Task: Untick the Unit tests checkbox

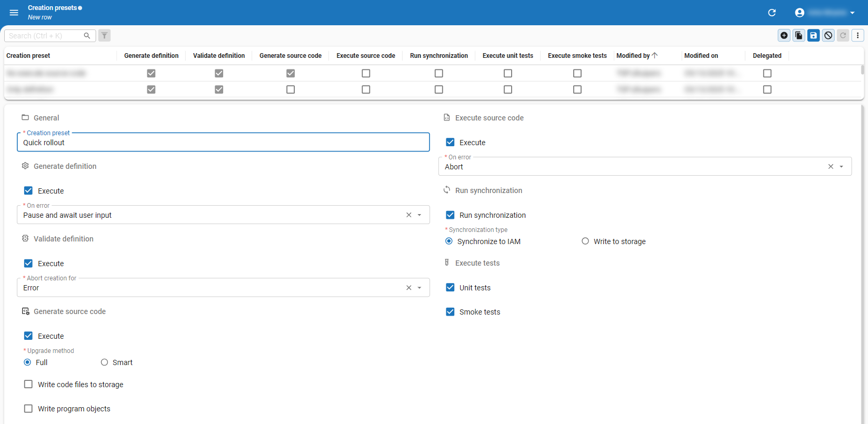Action: click(450, 287)
